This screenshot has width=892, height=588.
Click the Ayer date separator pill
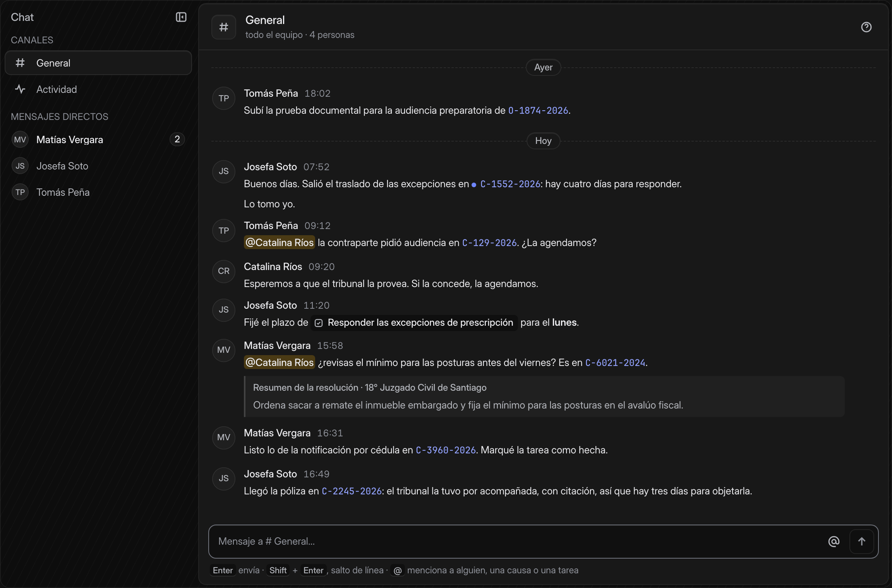(543, 67)
